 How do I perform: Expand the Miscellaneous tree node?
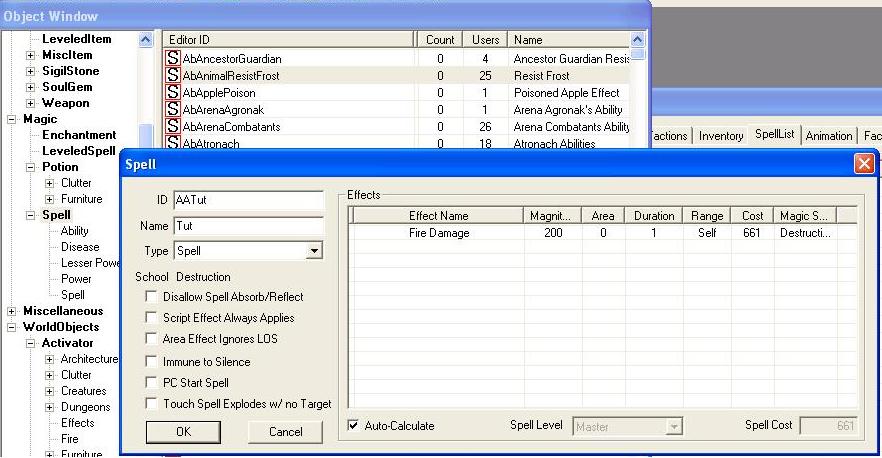click(x=11, y=311)
